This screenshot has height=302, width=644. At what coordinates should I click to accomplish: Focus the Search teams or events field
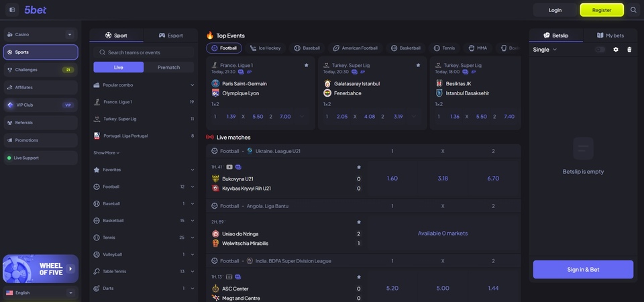pyautogui.click(x=144, y=52)
